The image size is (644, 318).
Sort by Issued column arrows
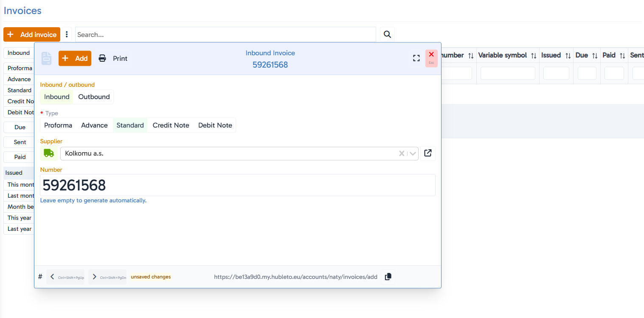(568, 56)
